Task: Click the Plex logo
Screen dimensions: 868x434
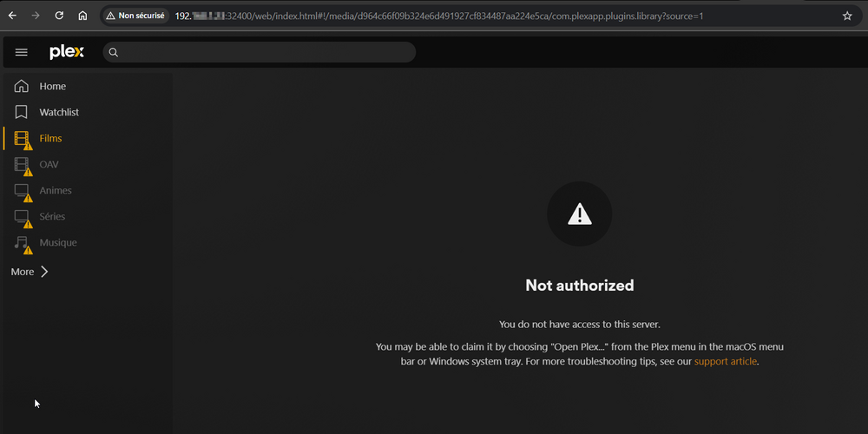Action: (x=67, y=52)
